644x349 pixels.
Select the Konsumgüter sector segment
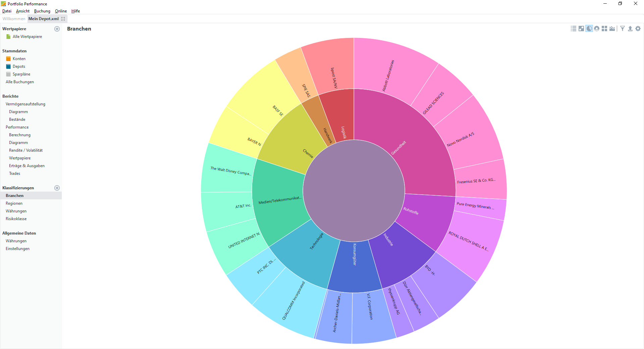(355, 267)
